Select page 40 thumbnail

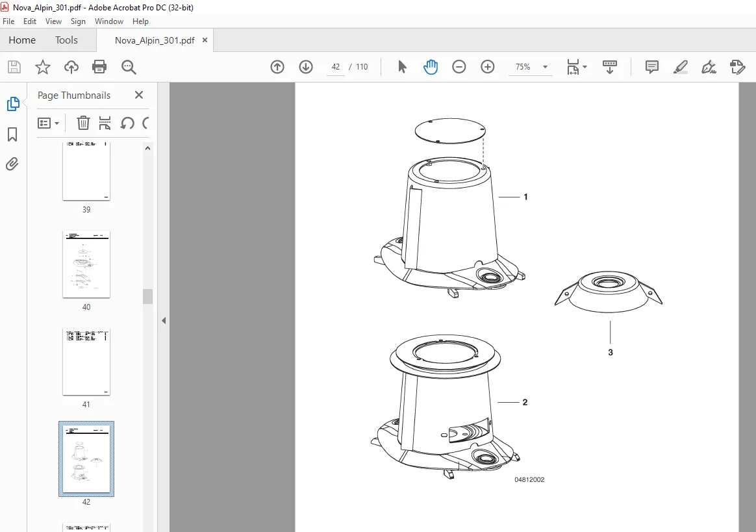tap(86, 264)
